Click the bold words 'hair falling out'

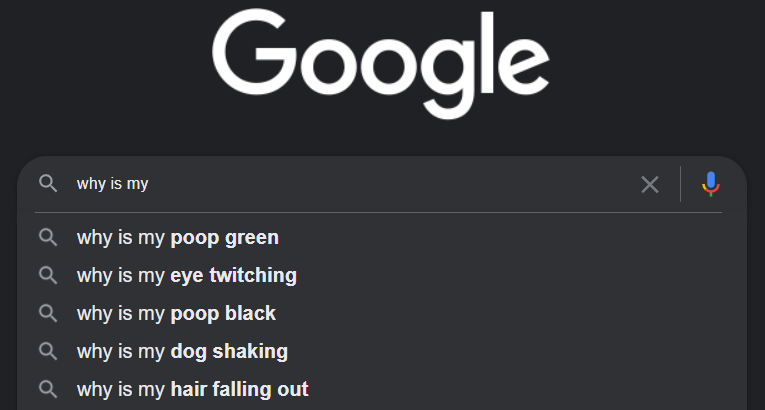coord(239,389)
